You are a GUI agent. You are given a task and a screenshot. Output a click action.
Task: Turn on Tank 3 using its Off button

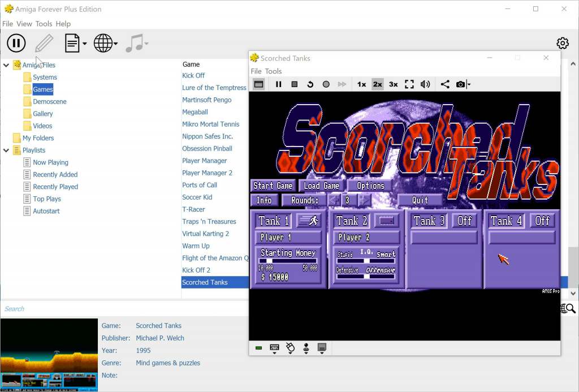coord(465,221)
